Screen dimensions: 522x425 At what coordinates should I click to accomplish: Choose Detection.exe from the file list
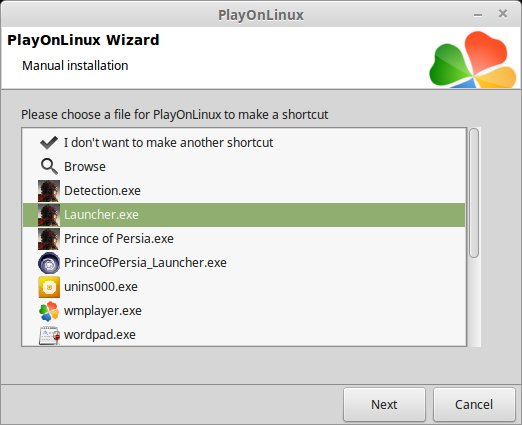(244, 191)
